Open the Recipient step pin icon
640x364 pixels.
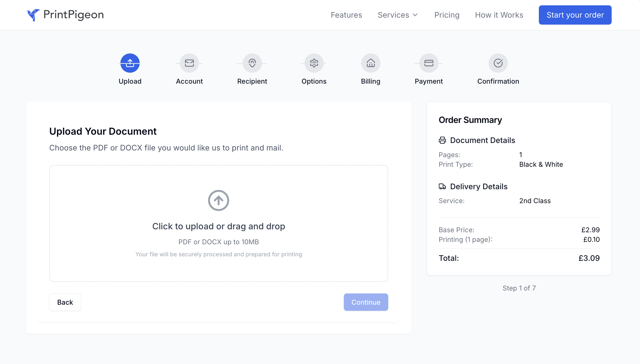[x=252, y=63]
